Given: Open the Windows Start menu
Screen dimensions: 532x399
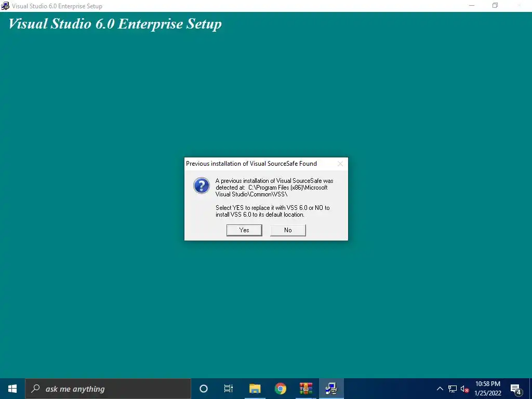Looking at the screenshot, I should click(12, 389).
